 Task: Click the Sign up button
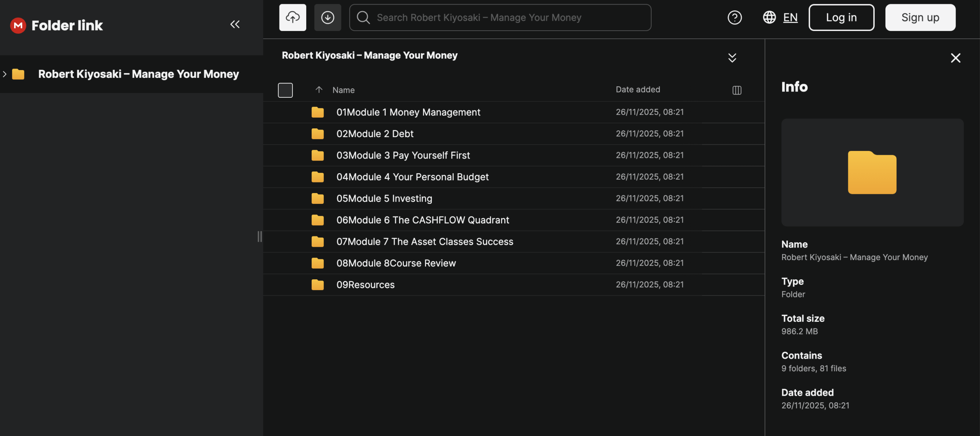tap(920, 18)
